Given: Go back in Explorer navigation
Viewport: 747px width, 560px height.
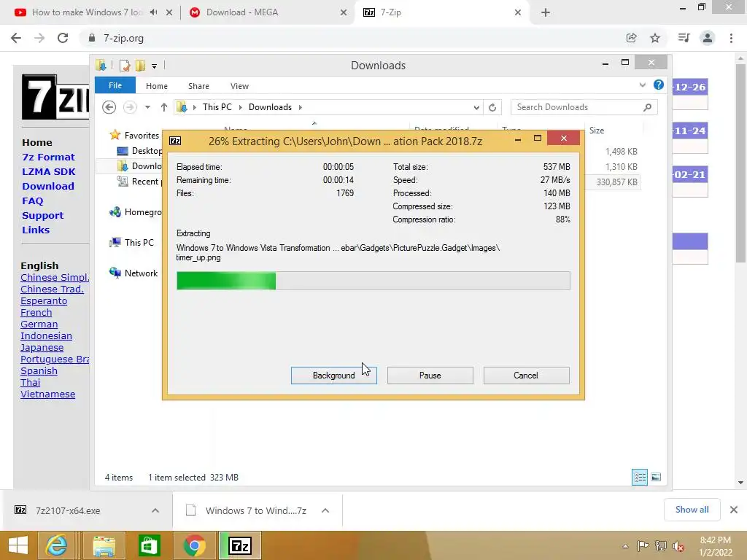Looking at the screenshot, I should [x=109, y=107].
